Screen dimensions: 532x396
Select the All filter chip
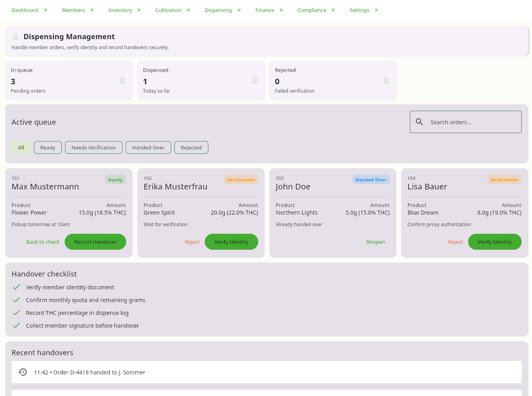tap(21, 147)
